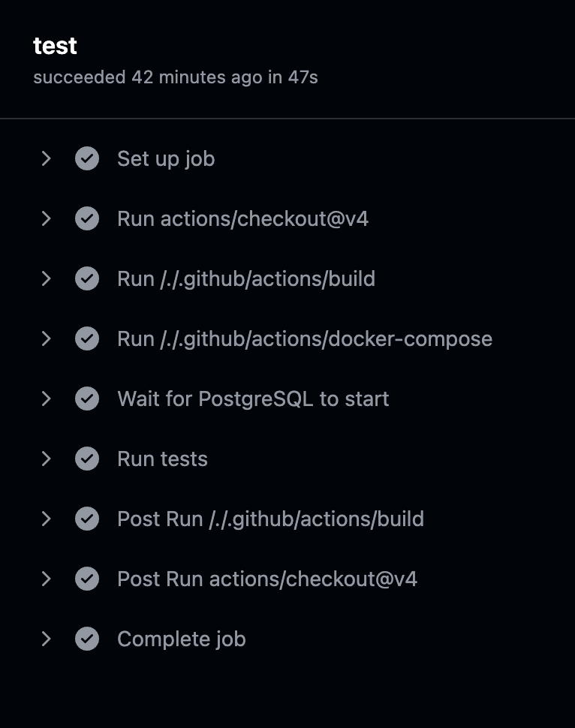Click the check icon next to Run /./.github/actions/build
The width and height of the screenshot is (575, 728).
click(x=87, y=278)
